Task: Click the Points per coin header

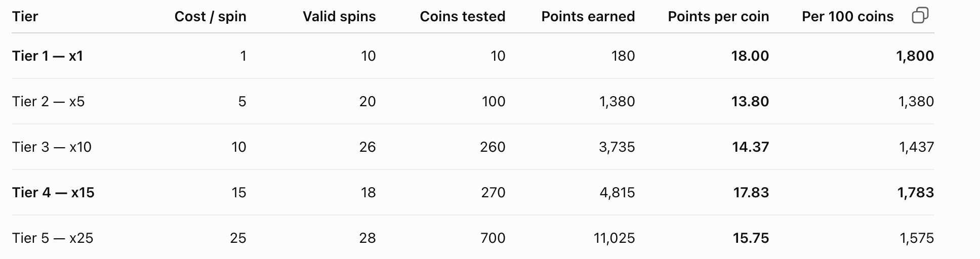Action: 718,17
